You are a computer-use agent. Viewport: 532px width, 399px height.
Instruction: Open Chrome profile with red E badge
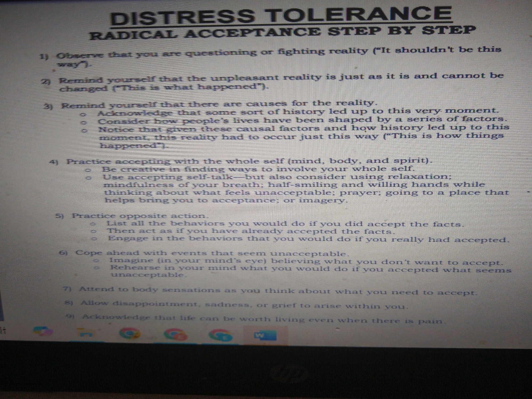tap(176, 335)
